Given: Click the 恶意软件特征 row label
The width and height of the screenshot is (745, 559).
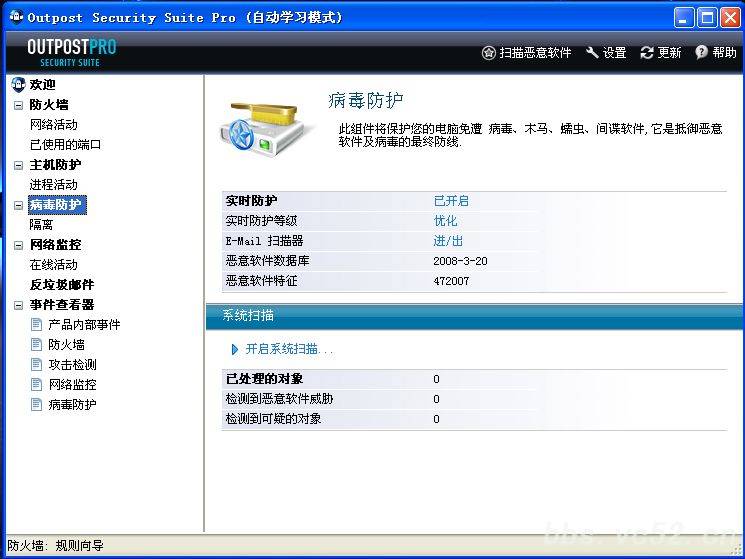Looking at the screenshot, I should point(261,281).
